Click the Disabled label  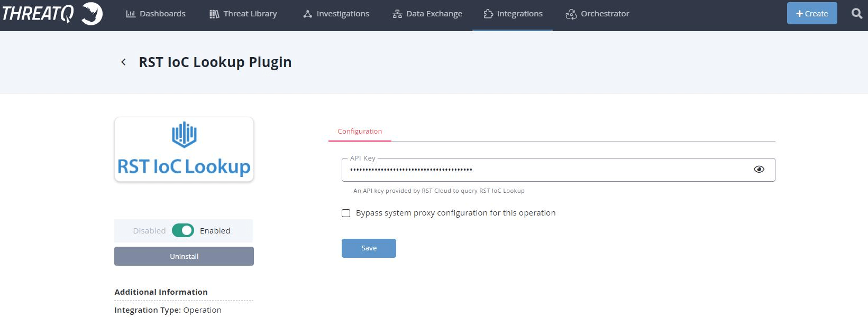coord(149,231)
